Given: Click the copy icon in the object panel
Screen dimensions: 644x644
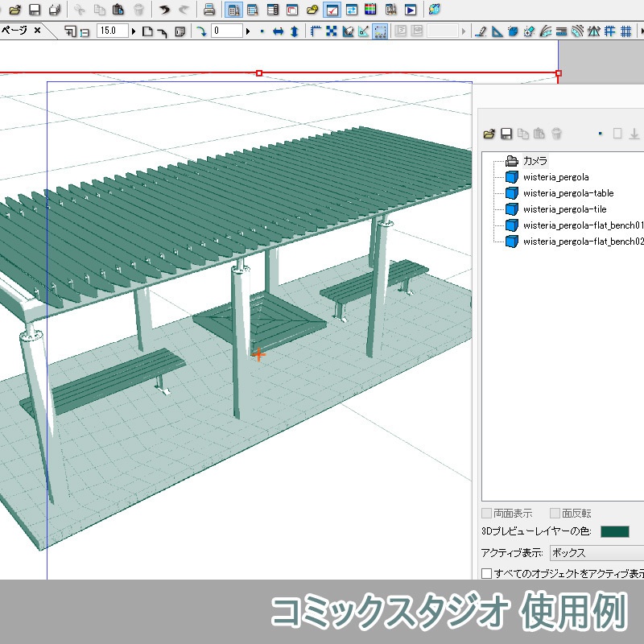Looking at the screenshot, I should click(x=524, y=134).
